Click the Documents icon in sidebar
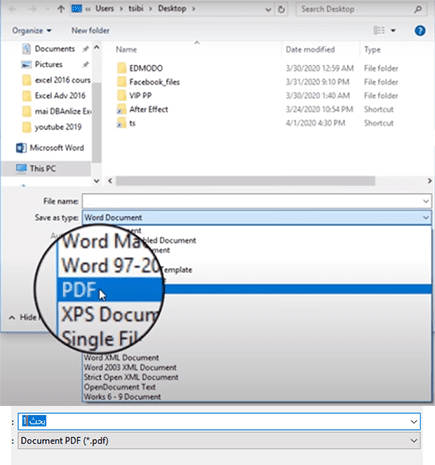The height and width of the screenshot is (465, 435). pyautogui.click(x=26, y=49)
